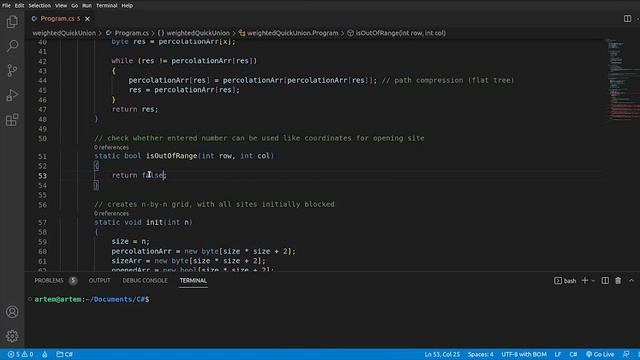
Task: Start Go Live server
Action: [x=600, y=354]
